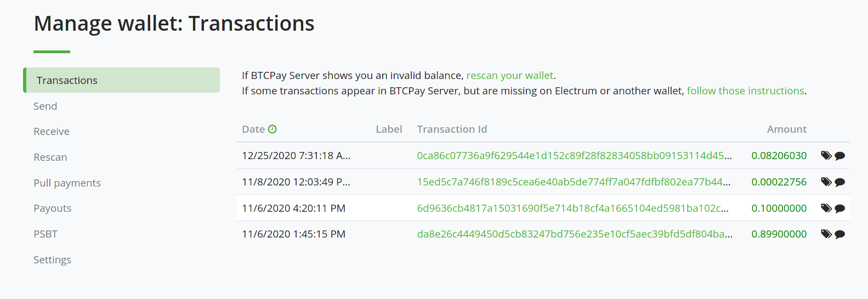Open transaction ID starting with 0ca86c07
868x299 pixels.
574,156
